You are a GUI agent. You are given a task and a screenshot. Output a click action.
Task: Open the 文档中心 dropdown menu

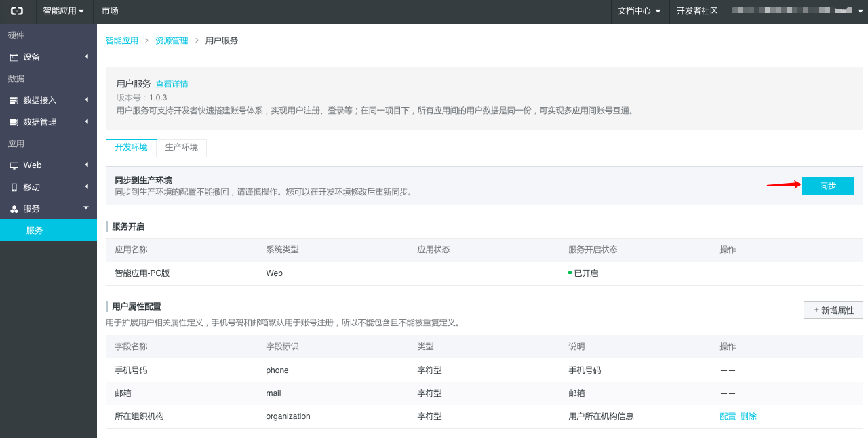[x=639, y=11]
